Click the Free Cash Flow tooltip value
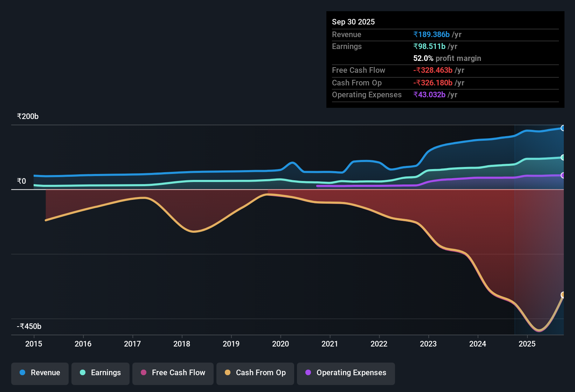This screenshot has width=575, height=392. tap(434, 70)
